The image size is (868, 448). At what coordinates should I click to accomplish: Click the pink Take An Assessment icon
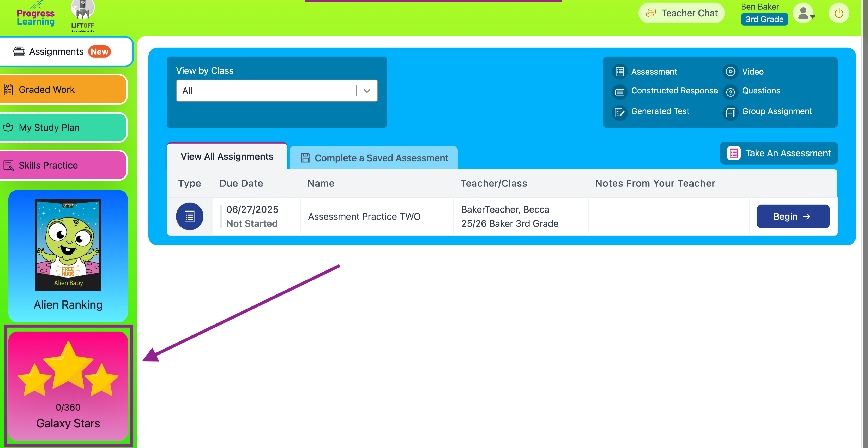(734, 153)
